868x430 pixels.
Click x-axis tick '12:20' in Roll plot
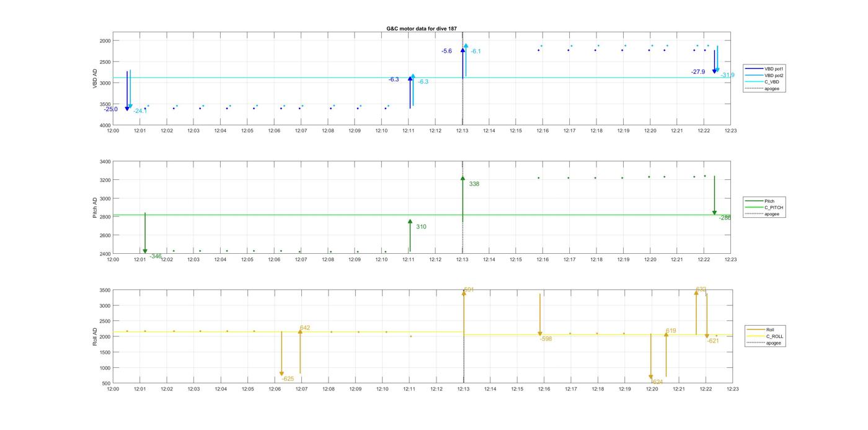click(652, 389)
